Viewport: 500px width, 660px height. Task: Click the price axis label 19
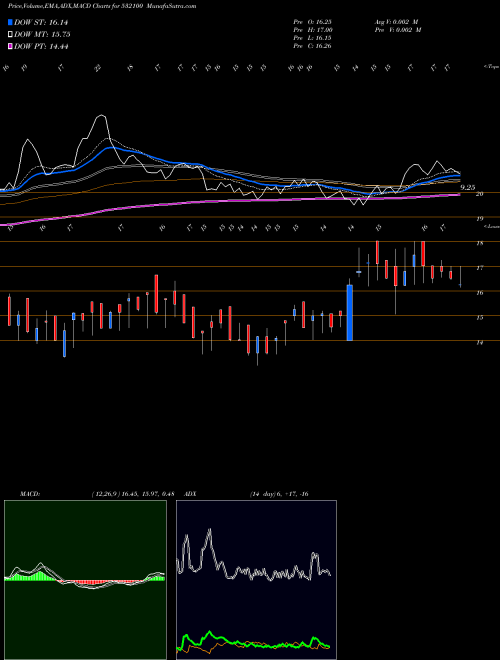pyautogui.click(x=479, y=219)
